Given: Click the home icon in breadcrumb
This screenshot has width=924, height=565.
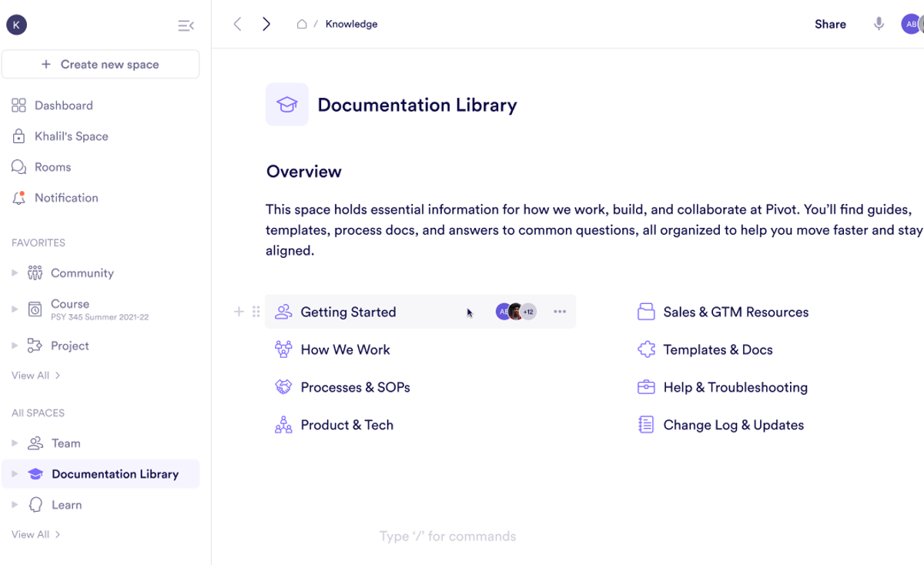Looking at the screenshot, I should (x=302, y=24).
